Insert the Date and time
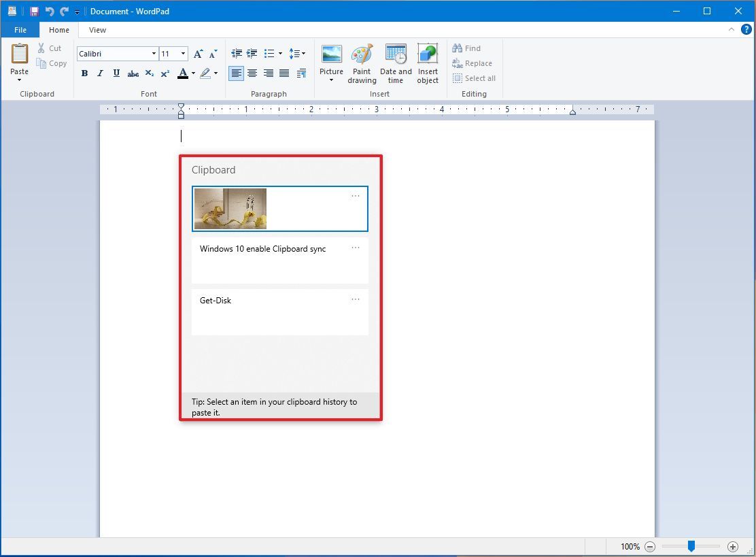 (x=396, y=61)
